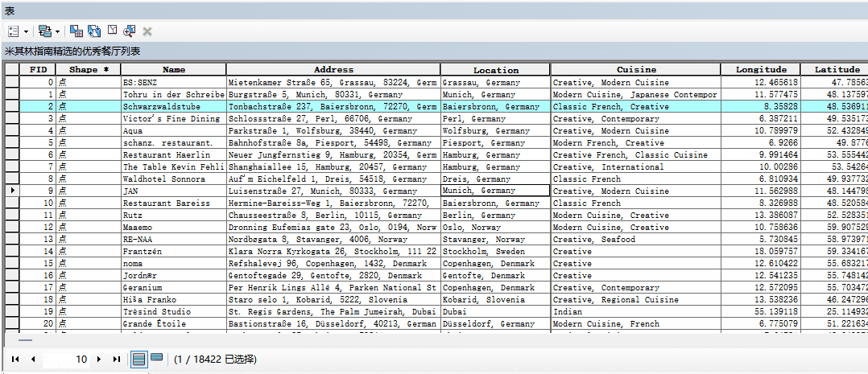Go to the next record
This screenshot has width=868, height=374.
99,359
